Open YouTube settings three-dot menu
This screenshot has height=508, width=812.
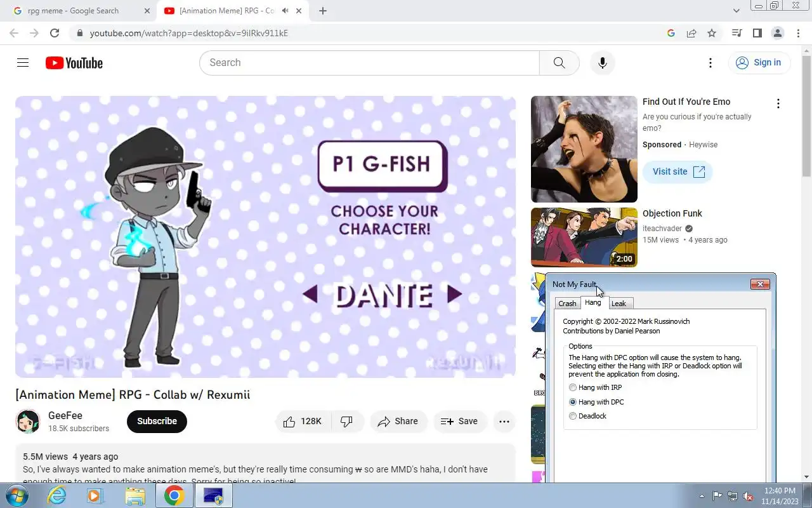coord(710,62)
